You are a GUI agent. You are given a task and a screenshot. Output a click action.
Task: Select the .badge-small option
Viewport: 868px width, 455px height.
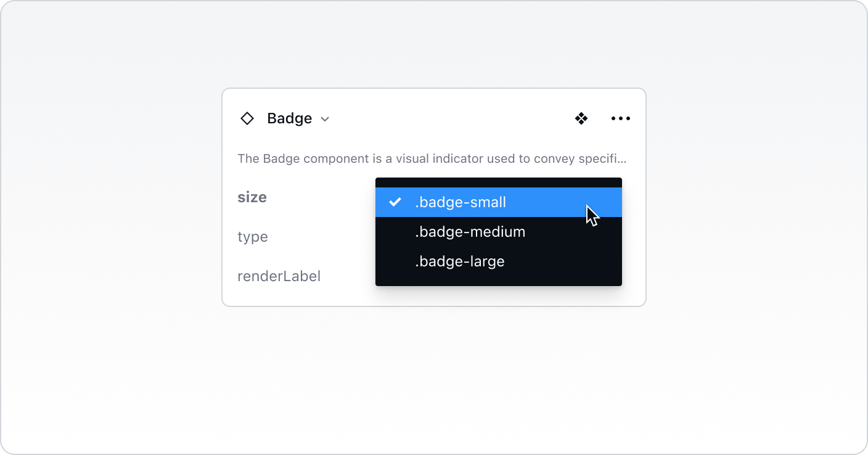(x=461, y=202)
